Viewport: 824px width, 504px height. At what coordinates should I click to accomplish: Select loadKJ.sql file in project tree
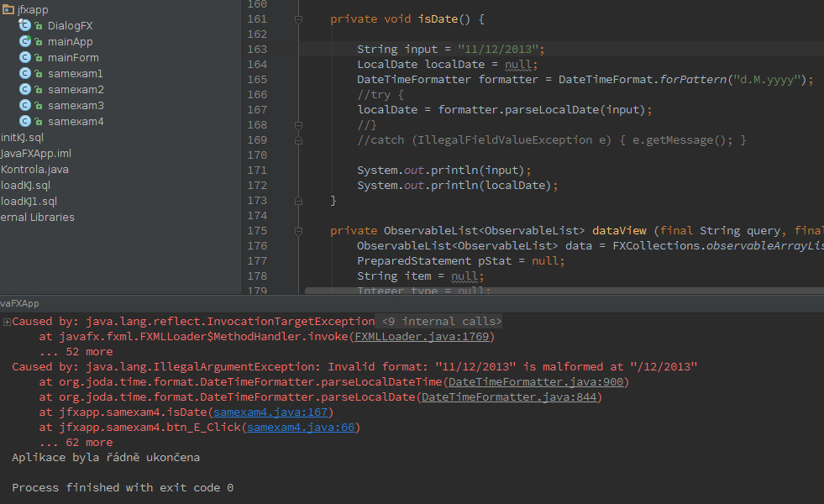25,185
